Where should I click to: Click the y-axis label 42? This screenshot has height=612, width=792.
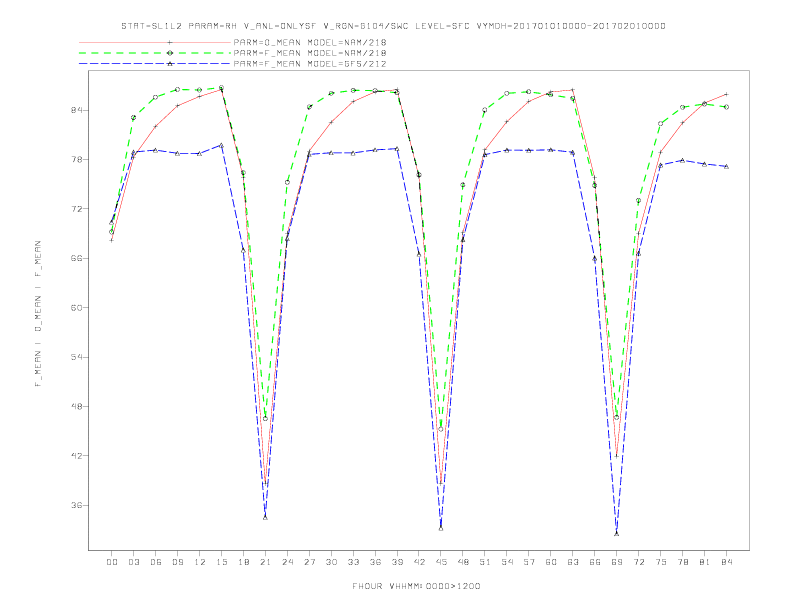(76, 456)
